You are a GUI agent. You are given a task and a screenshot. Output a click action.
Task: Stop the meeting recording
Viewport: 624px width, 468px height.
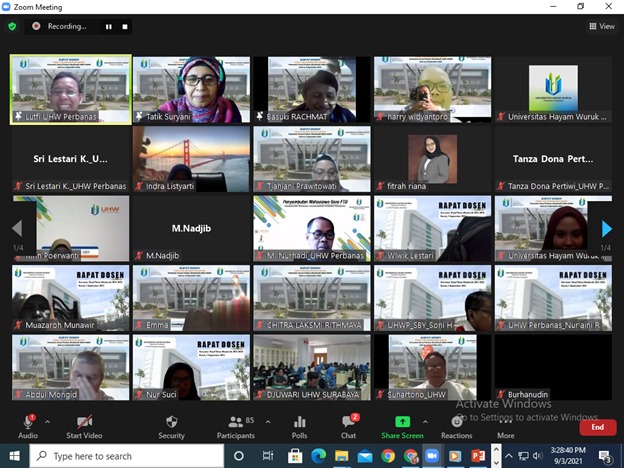click(x=125, y=27)
